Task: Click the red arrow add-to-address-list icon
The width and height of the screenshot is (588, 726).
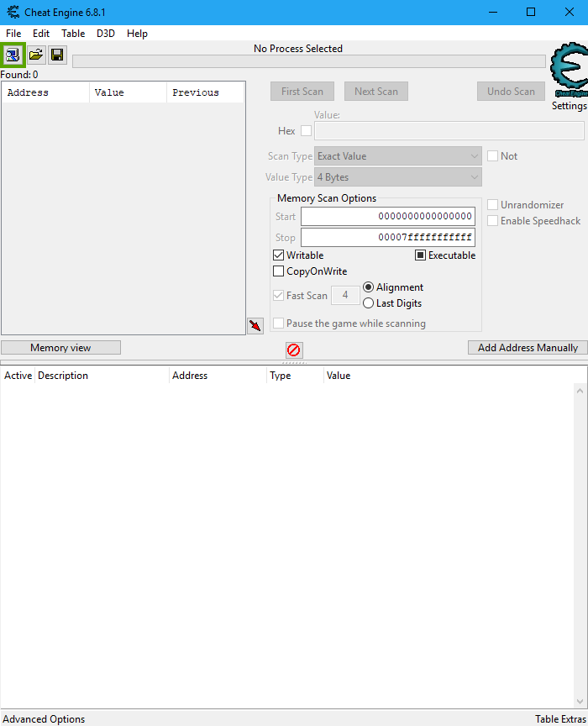Action: click(255, 325)
